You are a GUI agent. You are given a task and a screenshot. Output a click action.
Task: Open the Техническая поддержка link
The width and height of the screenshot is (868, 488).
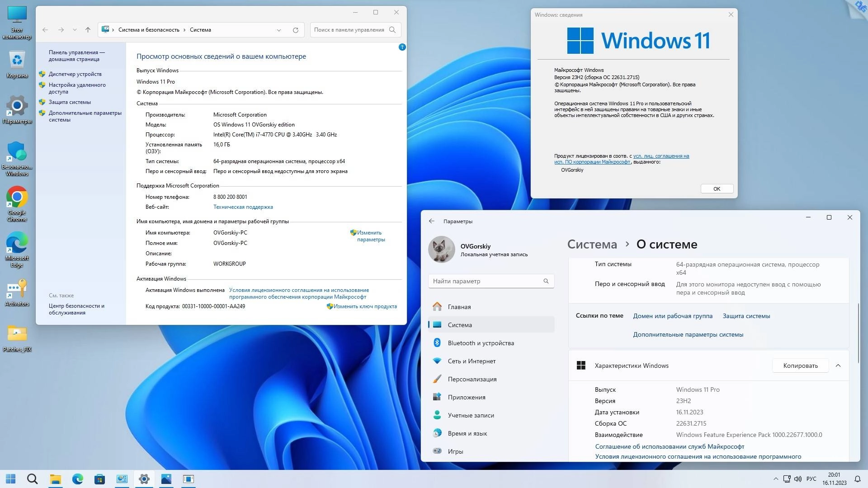[x=243, y=206]
